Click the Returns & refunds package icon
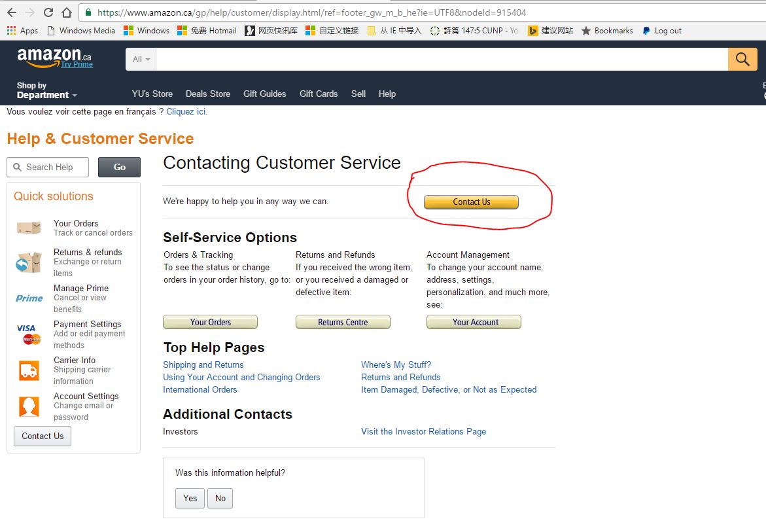766x532 pixels. 28,262
